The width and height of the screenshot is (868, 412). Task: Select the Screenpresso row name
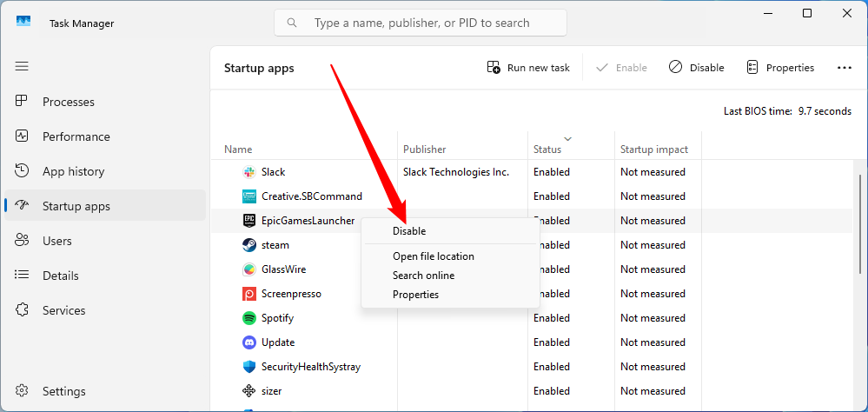click(291, 294)
